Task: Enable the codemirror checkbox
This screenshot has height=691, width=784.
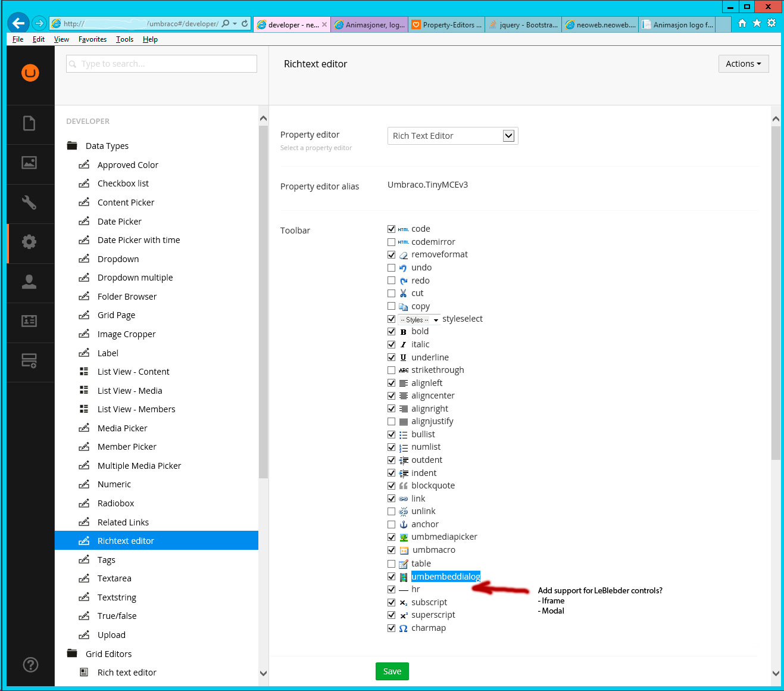Action: click(x=391, y=242)
